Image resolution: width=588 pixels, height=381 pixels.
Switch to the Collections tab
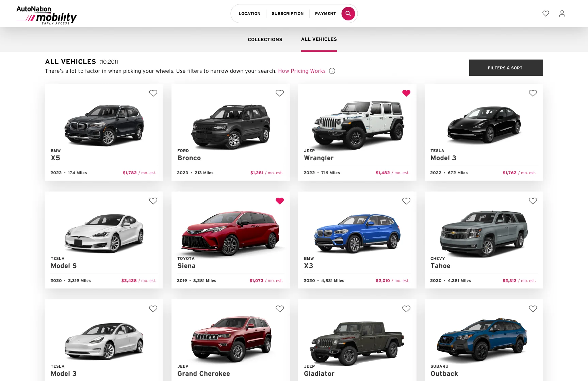tap(265, 39)
